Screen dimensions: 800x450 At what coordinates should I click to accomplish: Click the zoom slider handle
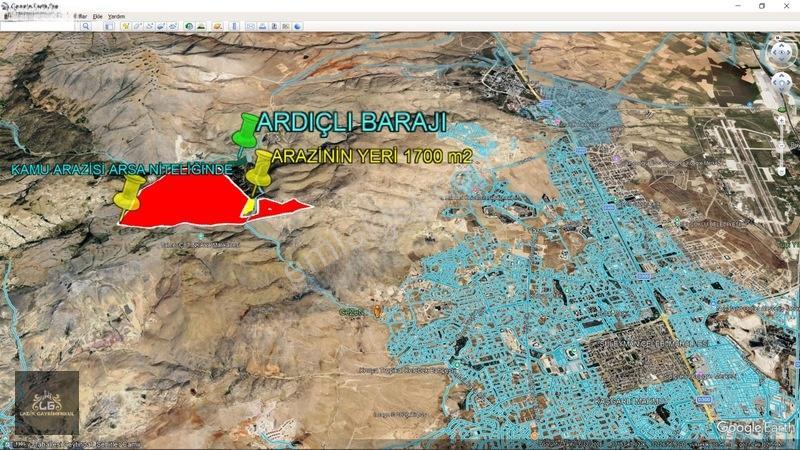tap(782, 145)
